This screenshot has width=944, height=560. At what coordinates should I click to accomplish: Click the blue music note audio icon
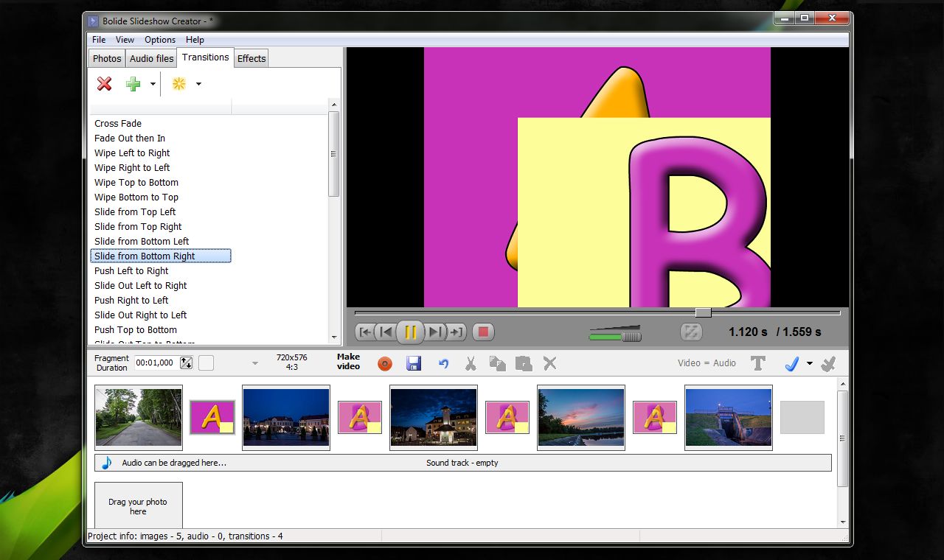(108, 463)
